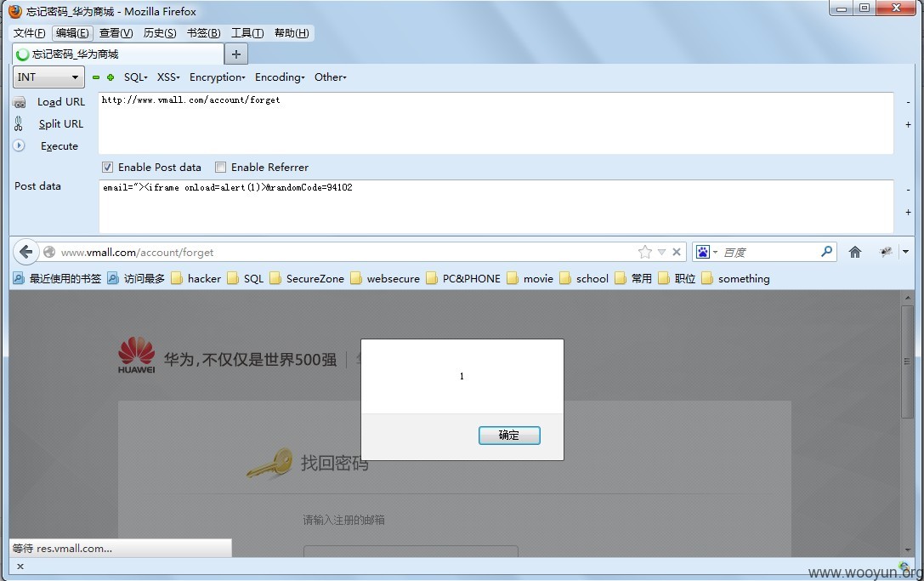
Task: Open the address bar history dropdown arrow
Action: 662,253
